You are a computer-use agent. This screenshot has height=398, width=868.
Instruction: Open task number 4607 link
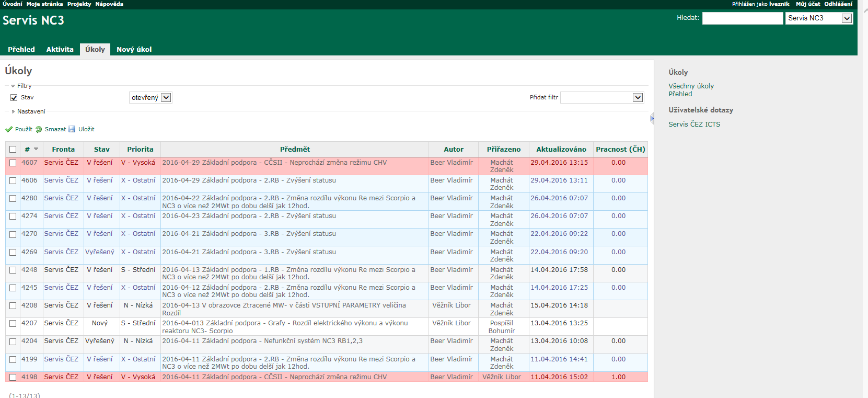click(29, 163)
